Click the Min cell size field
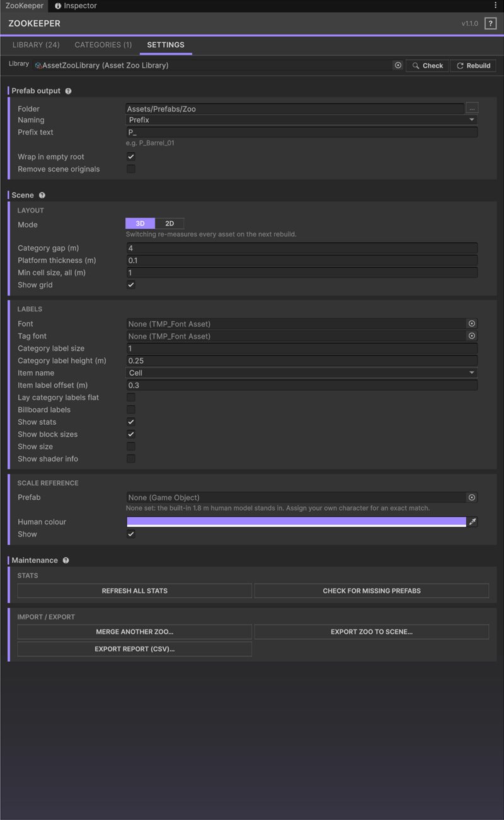This screenshot has height=820, width=504. (x=302, y=273)
